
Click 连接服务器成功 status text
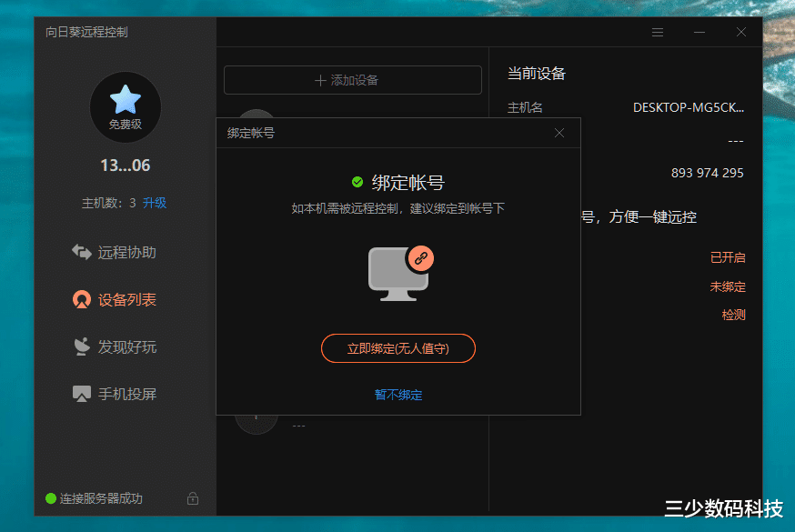pyautogui.click(x=101, y=498)
